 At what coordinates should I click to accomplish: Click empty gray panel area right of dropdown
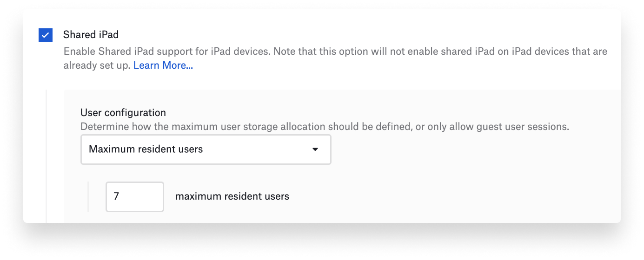click(x=474, y=149)
